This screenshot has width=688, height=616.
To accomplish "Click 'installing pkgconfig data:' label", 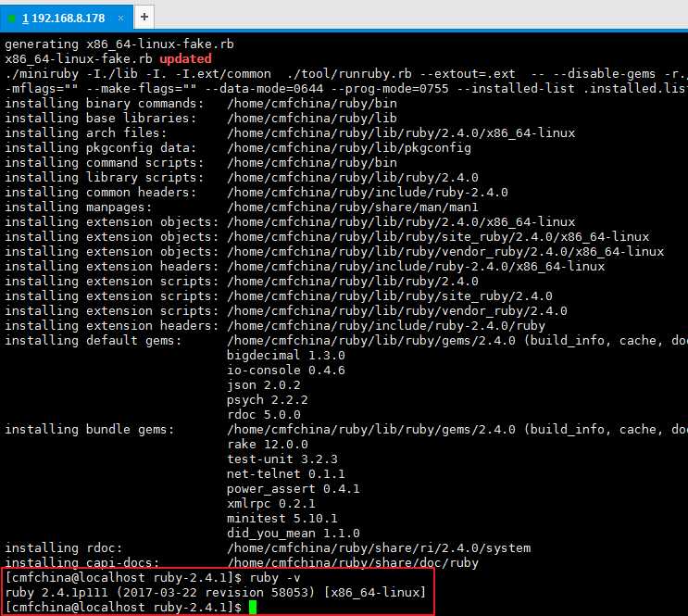I will 101,148.
